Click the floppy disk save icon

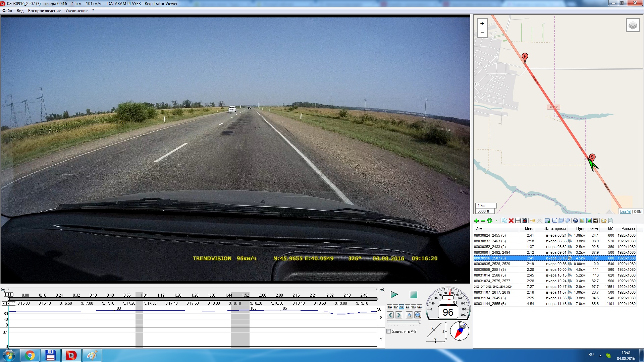click(518, 221)
